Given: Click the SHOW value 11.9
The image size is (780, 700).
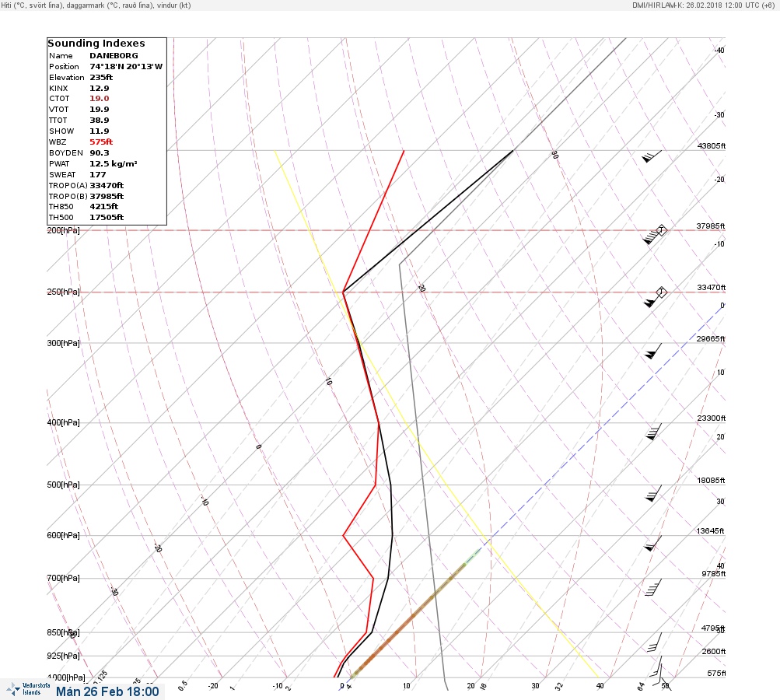Looking at the screenshot, I should click(100, 131).
